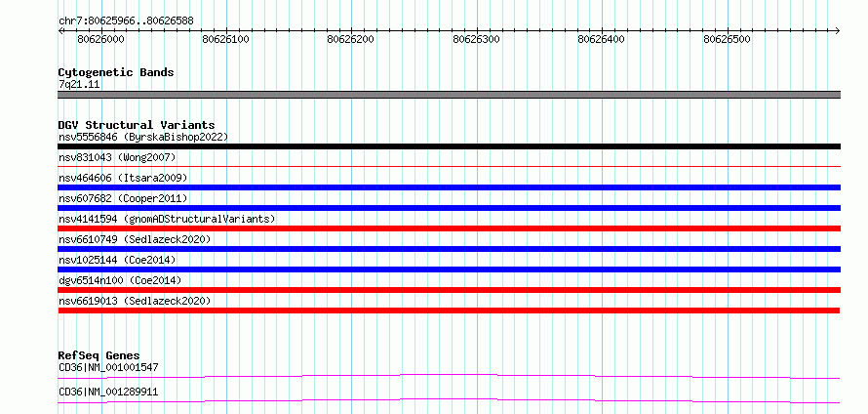Click the blue nsv6610749 variant bar
This screenshot has height=414, width=868.
coord(449,249)
